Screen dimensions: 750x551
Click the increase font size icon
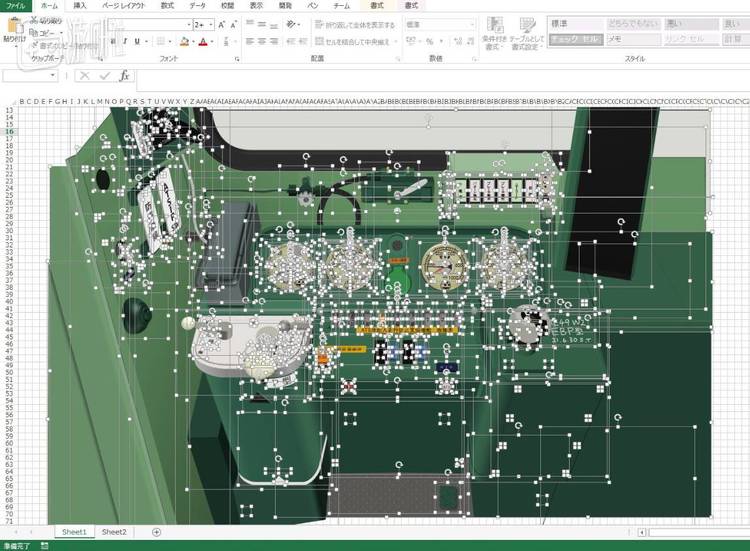(219, 24)
